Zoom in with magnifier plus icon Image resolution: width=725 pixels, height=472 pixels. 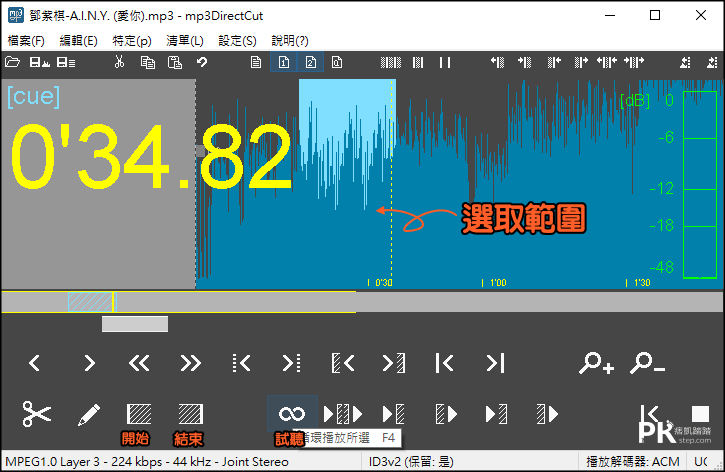[x=596, y=363]
